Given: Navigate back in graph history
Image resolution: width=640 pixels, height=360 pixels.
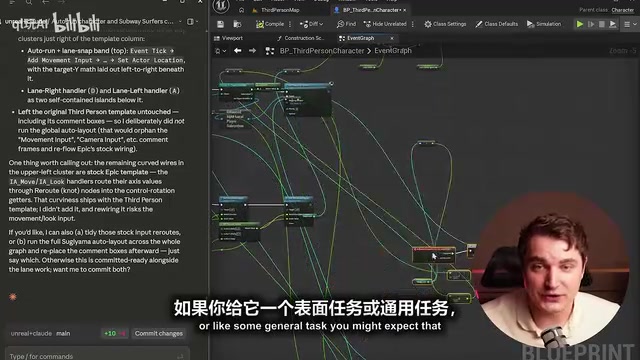Looking at the screenshot, I should (238, 51).
